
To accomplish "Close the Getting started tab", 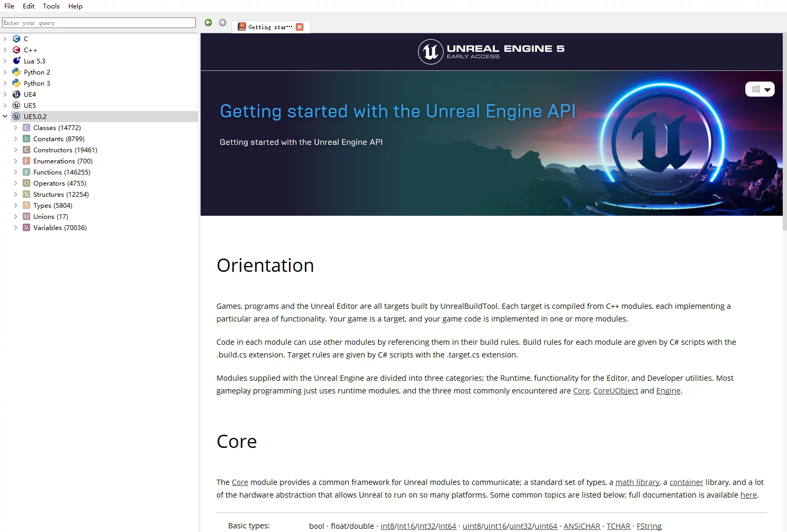I will (x=300, y=27).
